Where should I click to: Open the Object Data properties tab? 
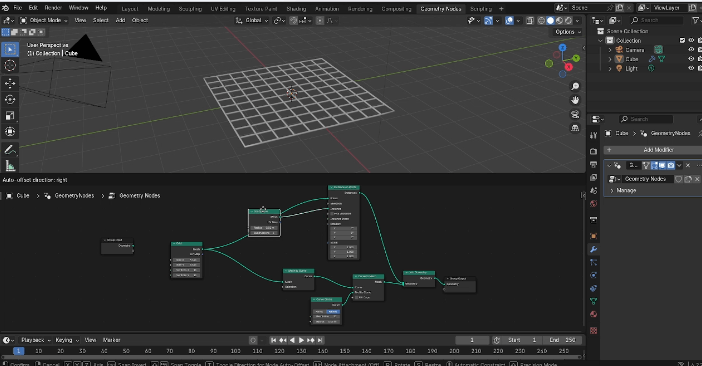point(594,301)
